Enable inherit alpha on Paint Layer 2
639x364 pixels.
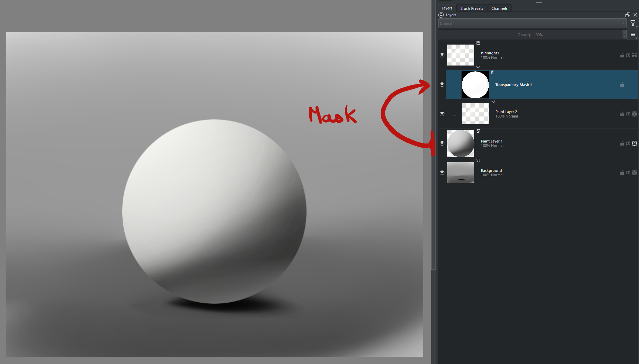pyautogui.click(x=628, y=114)
